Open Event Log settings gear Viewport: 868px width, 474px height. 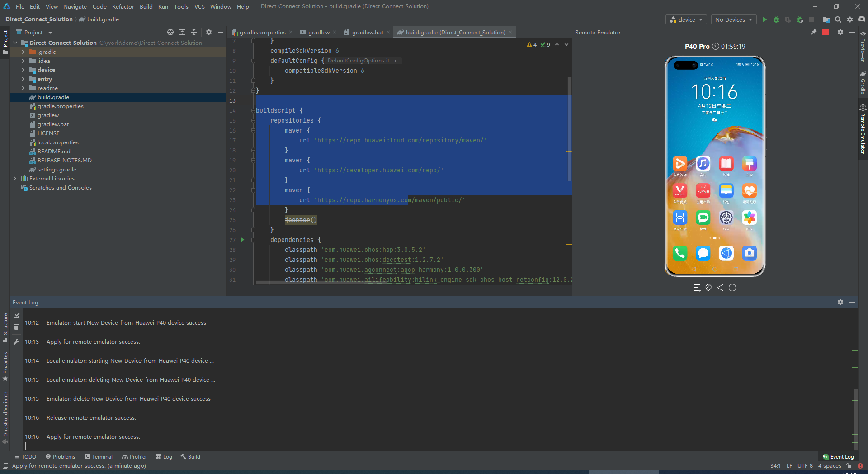click(840, 302)
